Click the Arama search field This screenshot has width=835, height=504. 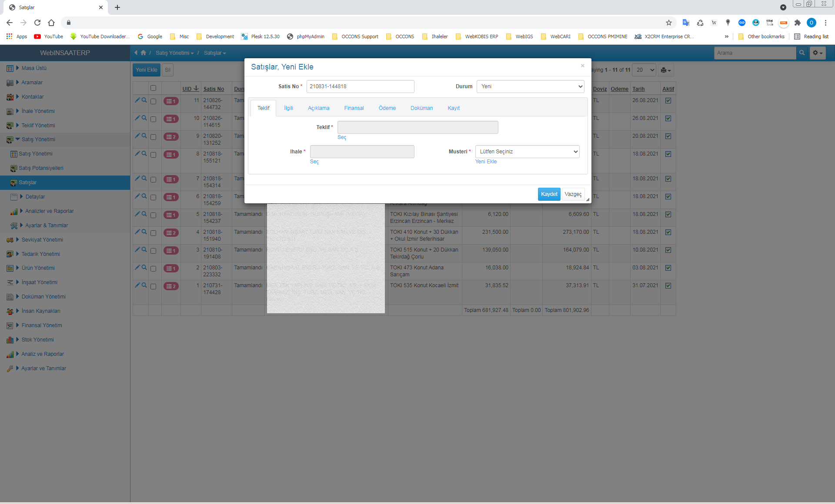tap(755, 53)
